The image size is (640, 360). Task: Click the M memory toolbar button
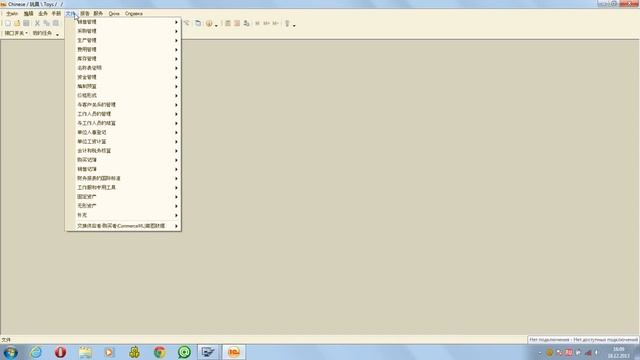[257, 23]
